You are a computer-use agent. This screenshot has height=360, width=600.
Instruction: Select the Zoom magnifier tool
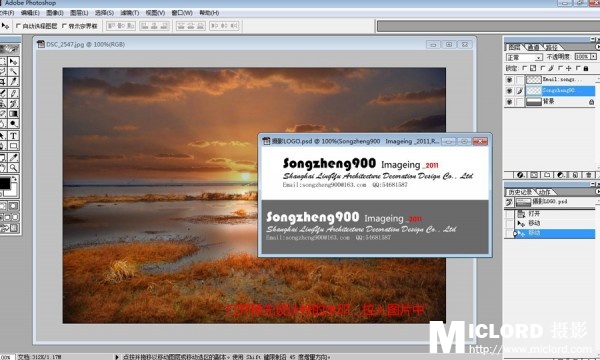tap(13, 168)
